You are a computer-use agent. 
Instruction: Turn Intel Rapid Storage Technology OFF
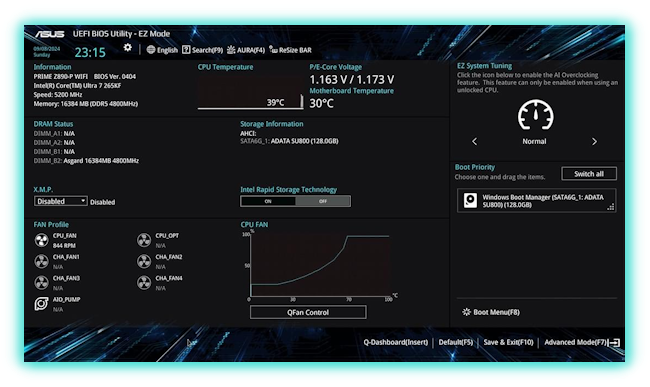(x=323, y=201)
